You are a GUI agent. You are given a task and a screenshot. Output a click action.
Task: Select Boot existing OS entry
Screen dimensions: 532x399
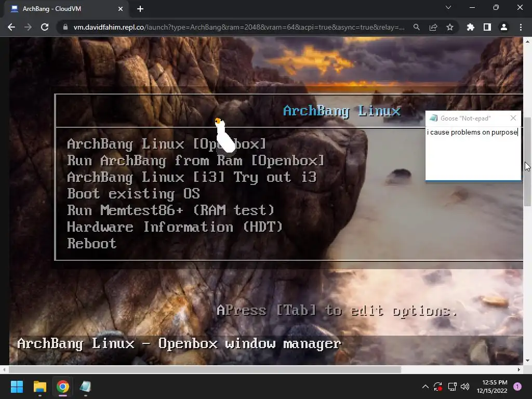[x=134, y=194]
